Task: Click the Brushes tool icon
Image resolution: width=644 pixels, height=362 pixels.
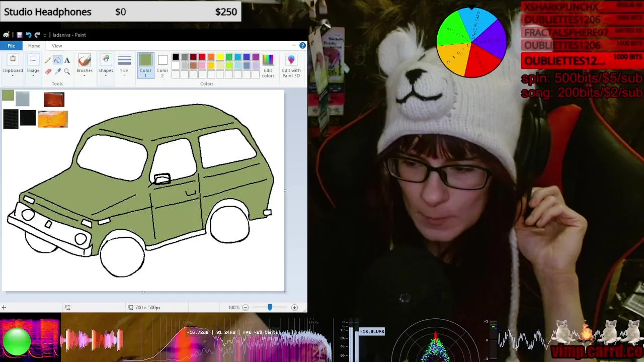Action: pos(85,60)
